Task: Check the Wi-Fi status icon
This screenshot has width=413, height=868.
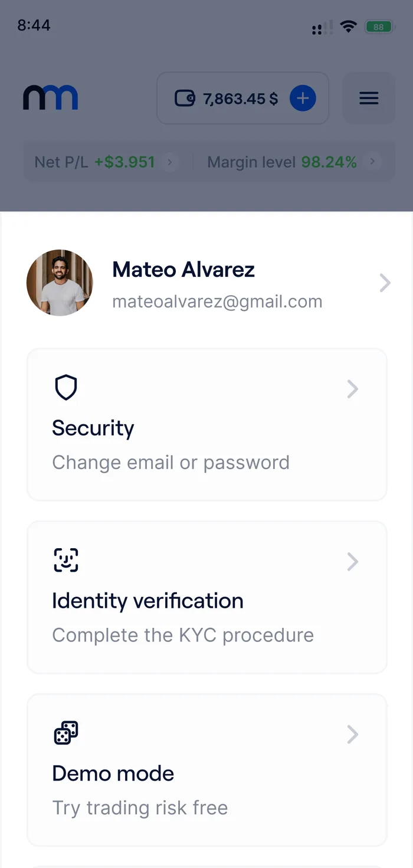Action: [349, 27]
